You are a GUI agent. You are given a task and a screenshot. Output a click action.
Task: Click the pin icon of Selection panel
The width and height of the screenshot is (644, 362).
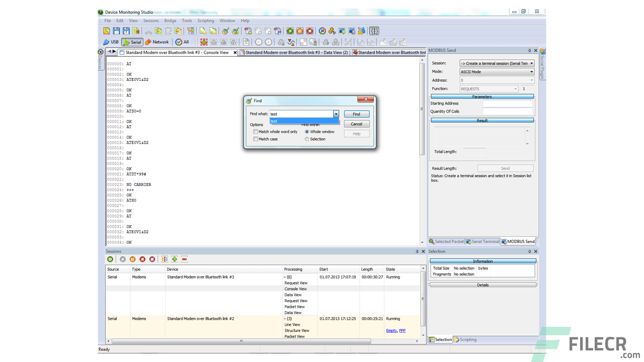(x=529, y=251)
